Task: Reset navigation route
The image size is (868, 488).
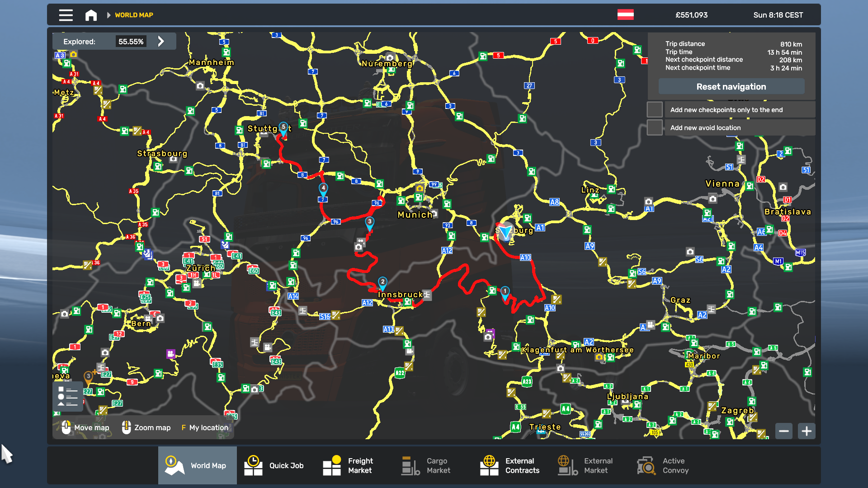Action: click(x=731, y=86)
